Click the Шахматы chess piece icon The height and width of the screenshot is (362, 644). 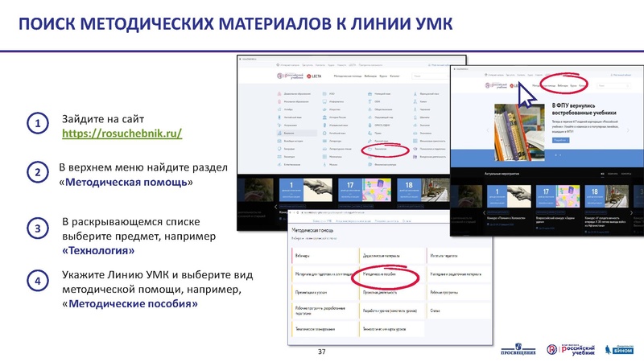coord(415,117)
